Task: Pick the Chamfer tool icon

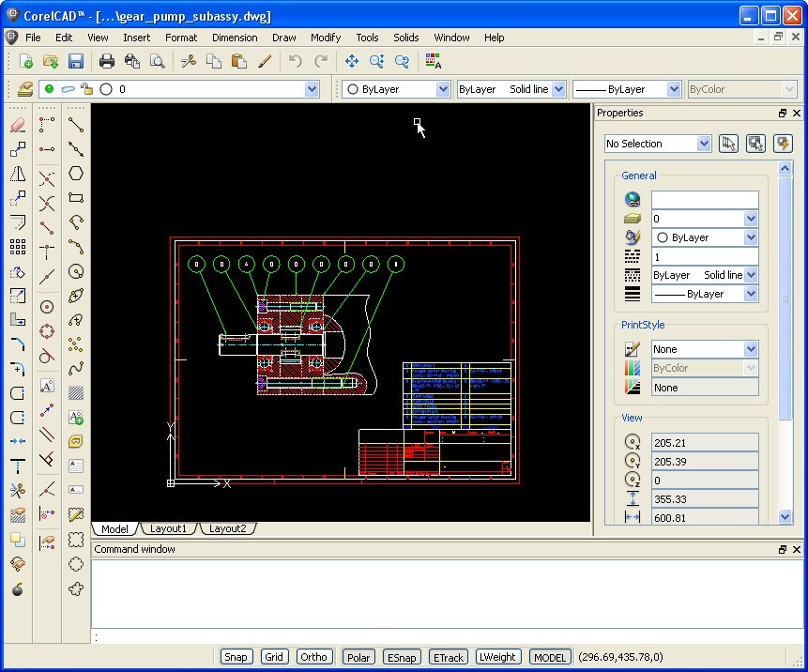Action: [x=18, y=344]
